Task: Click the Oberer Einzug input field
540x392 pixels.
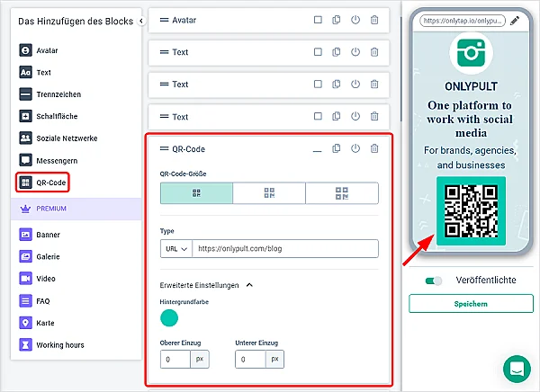Action: (x=175, y=360)
